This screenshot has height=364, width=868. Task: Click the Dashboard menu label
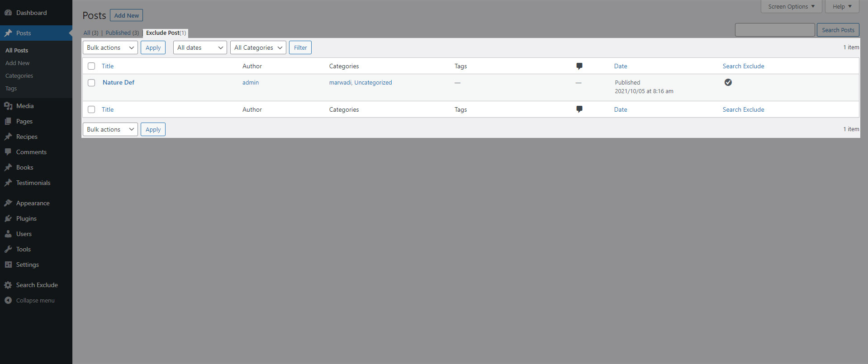point(31,13)
